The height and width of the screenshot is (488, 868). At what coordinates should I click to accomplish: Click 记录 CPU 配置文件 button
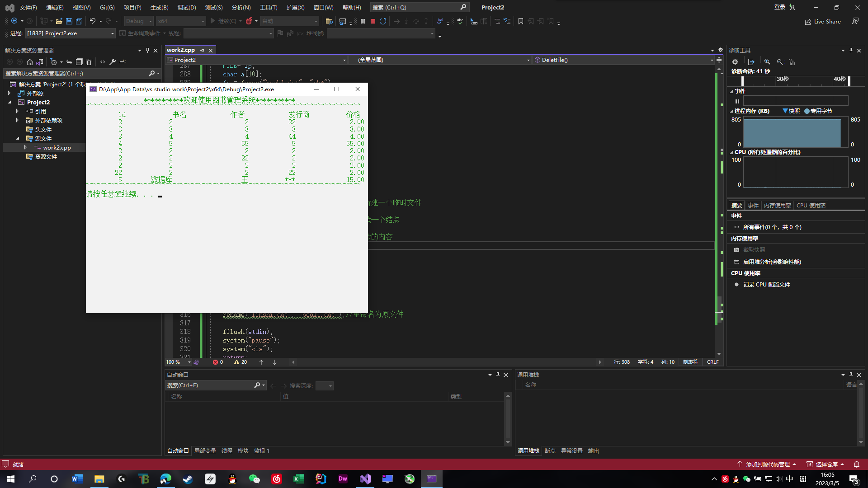(766, 285)
